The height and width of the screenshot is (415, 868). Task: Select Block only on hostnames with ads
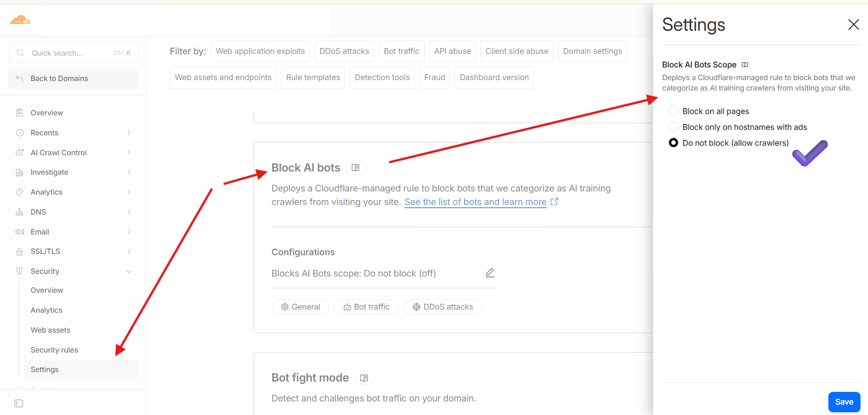(674, 127)
